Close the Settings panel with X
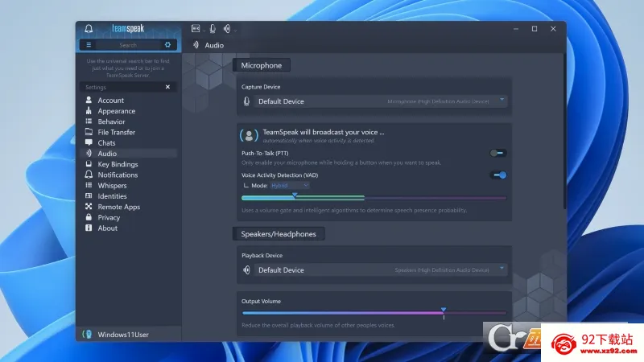The height and width of the screenshot is (362, 644). 167,87
